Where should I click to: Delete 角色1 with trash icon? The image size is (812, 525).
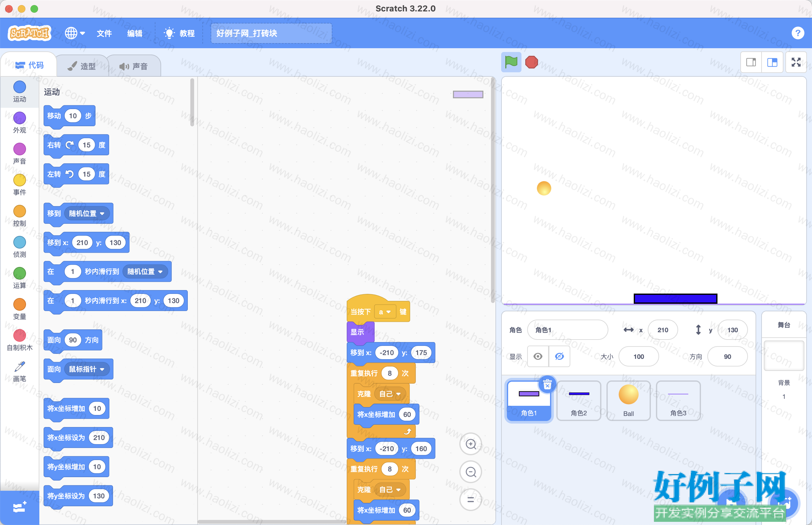click(x=547, y=385)
